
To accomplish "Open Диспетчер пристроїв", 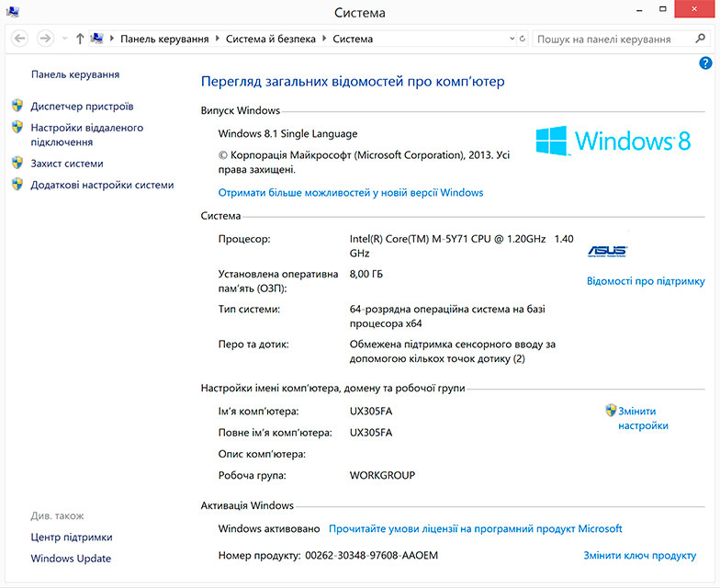I will [83, 107].
